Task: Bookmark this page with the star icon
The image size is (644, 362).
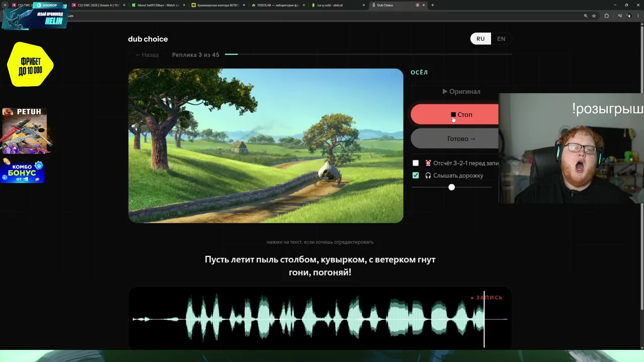Action: [594, 16]
